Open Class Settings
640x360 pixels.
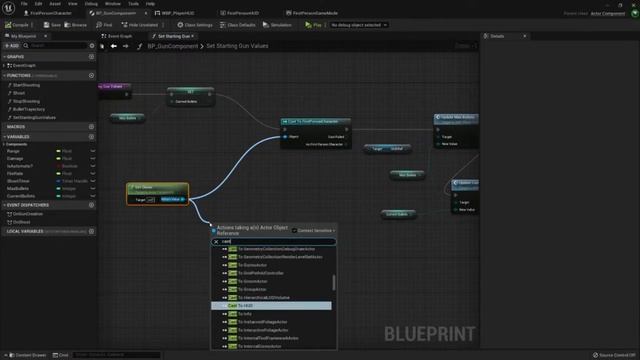[195, 25]
